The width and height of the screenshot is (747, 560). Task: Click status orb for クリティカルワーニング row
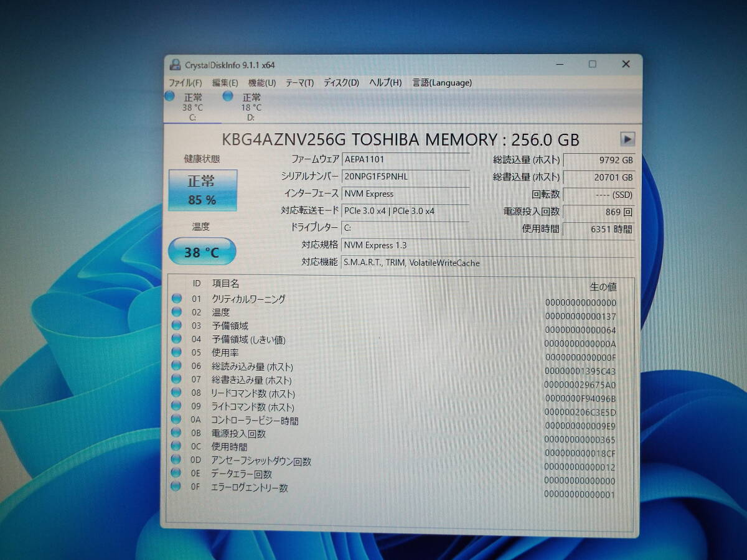(x=176, y=299)
